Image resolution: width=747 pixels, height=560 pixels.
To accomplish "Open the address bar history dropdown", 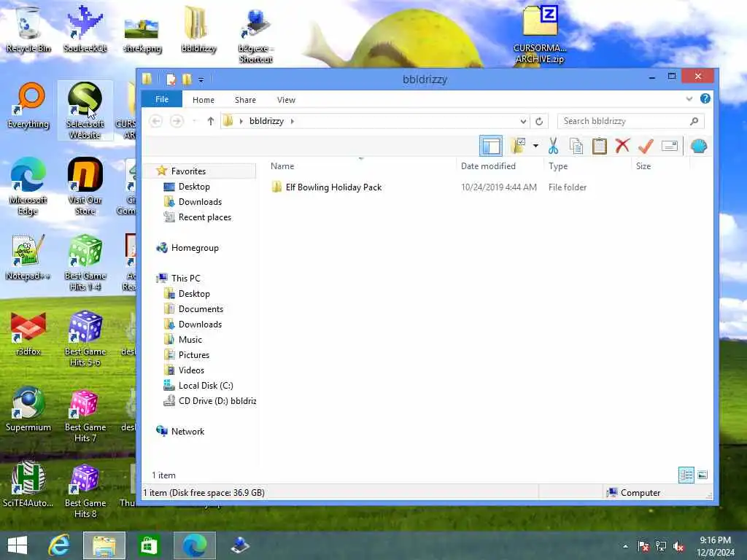I will tap(523, 121).
